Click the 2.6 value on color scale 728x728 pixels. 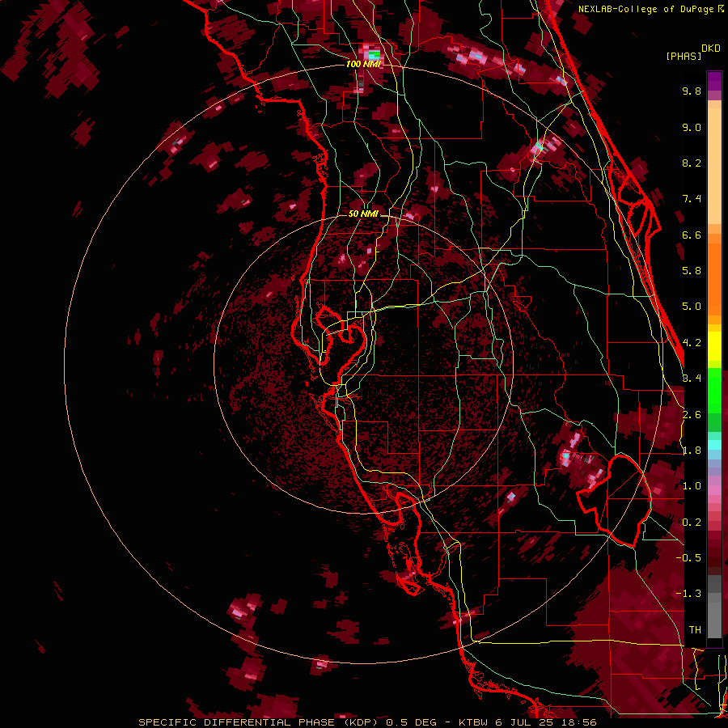pyautogui.click(x=692, y=415)
